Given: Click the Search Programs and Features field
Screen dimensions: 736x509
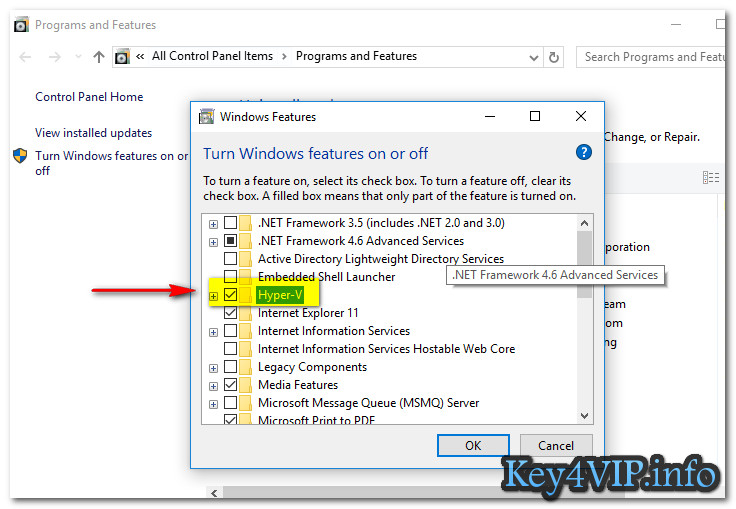Looking at the screenshot, I should click(651, 57).
